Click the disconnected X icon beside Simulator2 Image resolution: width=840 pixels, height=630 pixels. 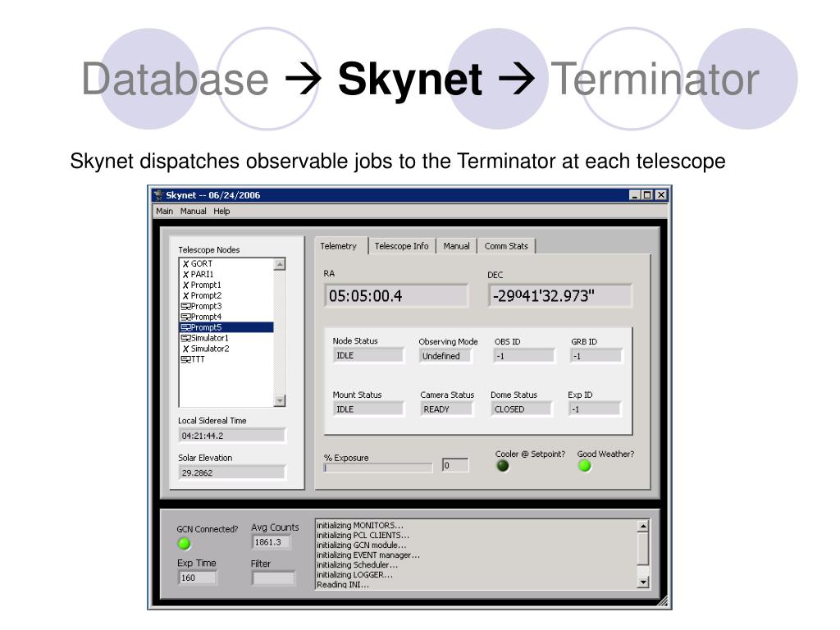185,349
